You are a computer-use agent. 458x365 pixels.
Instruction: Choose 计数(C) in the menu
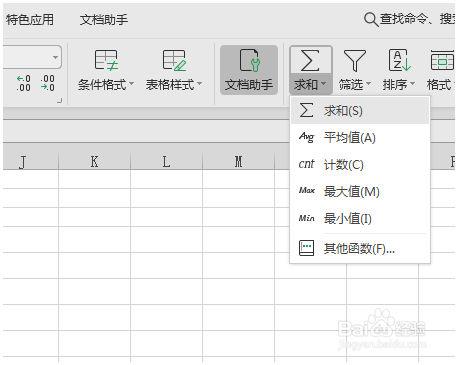(x=360, y=164)
